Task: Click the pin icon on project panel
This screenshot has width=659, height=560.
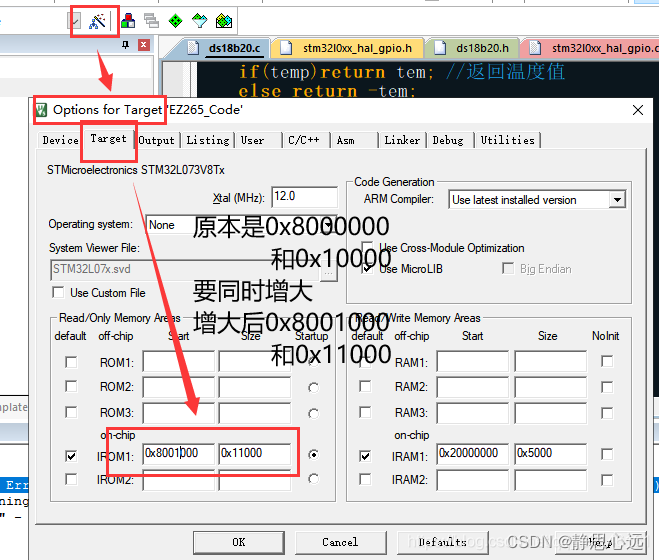Action: click(125, 45)
